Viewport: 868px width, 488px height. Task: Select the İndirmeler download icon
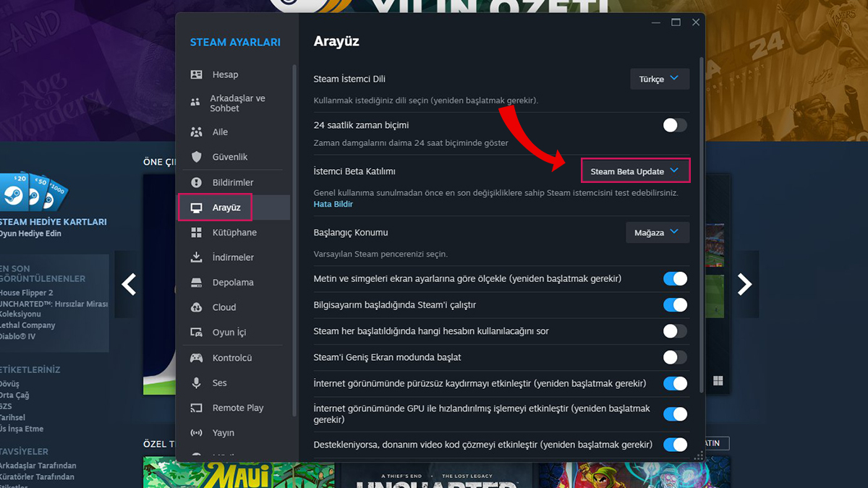click(195, 257)
